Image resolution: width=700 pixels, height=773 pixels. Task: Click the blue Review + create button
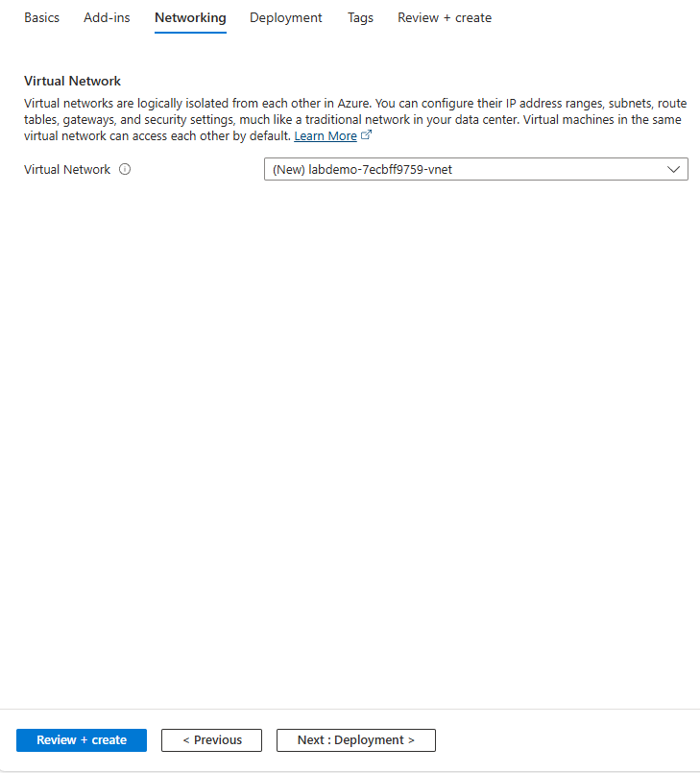pos(82,740)
